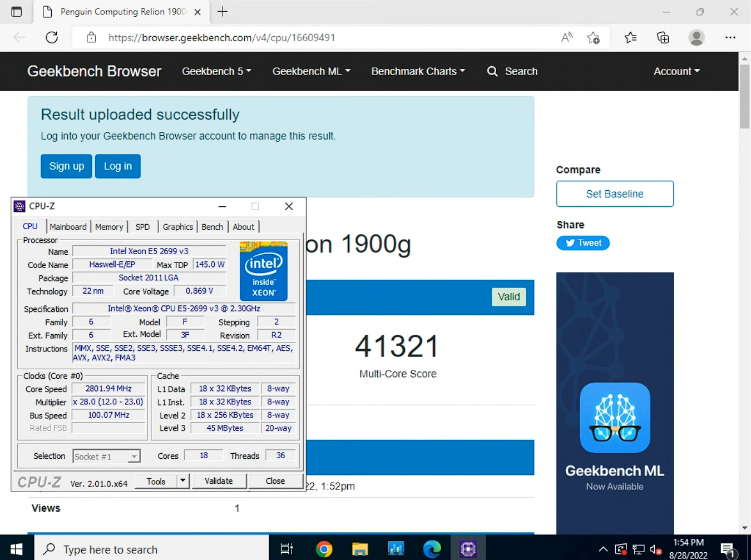751x560 pixels.
Task: Click the Geekbench ML app icon advertisement
Action: click(x=615, y=418)
